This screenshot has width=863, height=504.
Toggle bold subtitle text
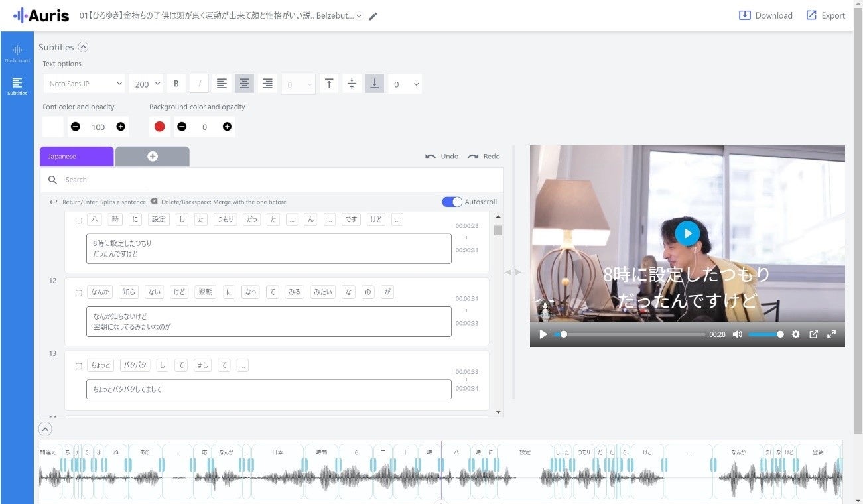point(176,84)
